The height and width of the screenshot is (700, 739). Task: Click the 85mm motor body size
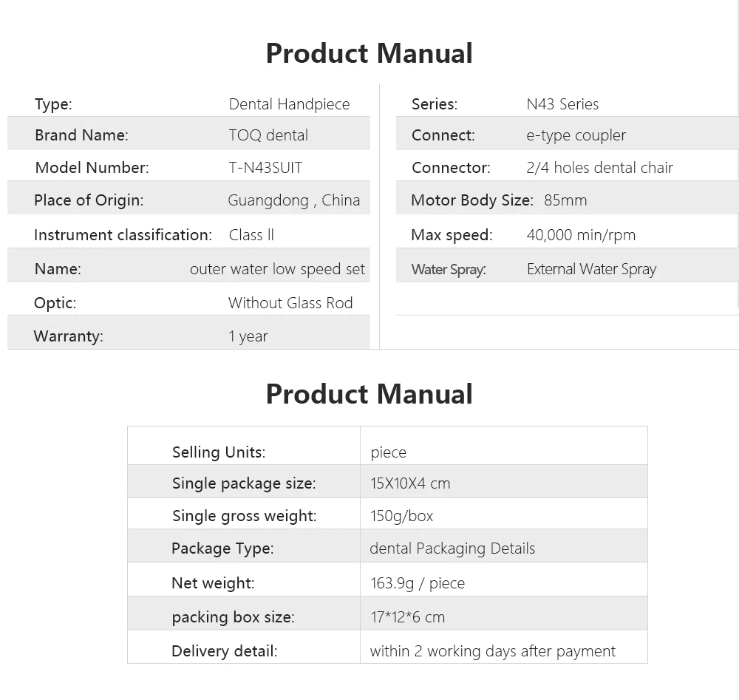pyautogui.click(x=565, y=200)
